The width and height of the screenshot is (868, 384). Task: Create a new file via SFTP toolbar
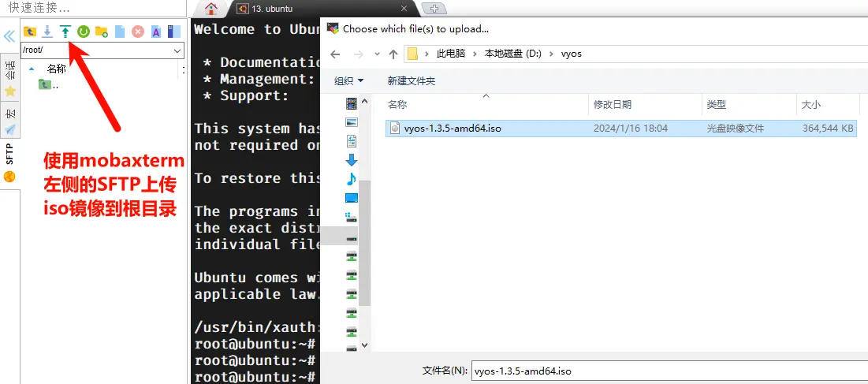120,32
